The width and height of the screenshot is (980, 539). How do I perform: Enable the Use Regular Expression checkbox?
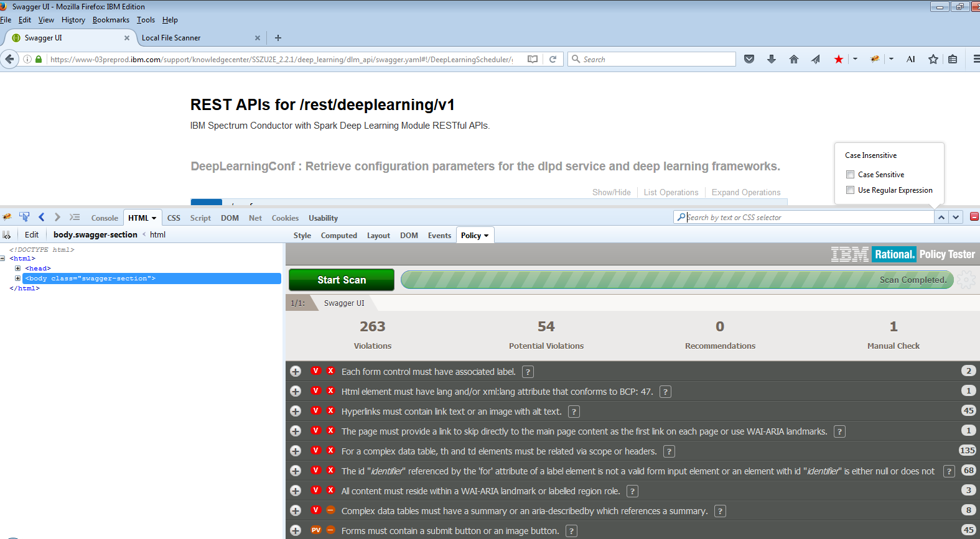click(850, 190)
